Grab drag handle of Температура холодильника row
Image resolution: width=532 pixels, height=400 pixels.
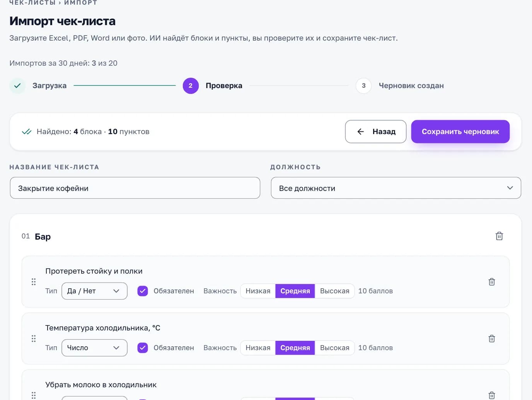pos(34,339)
